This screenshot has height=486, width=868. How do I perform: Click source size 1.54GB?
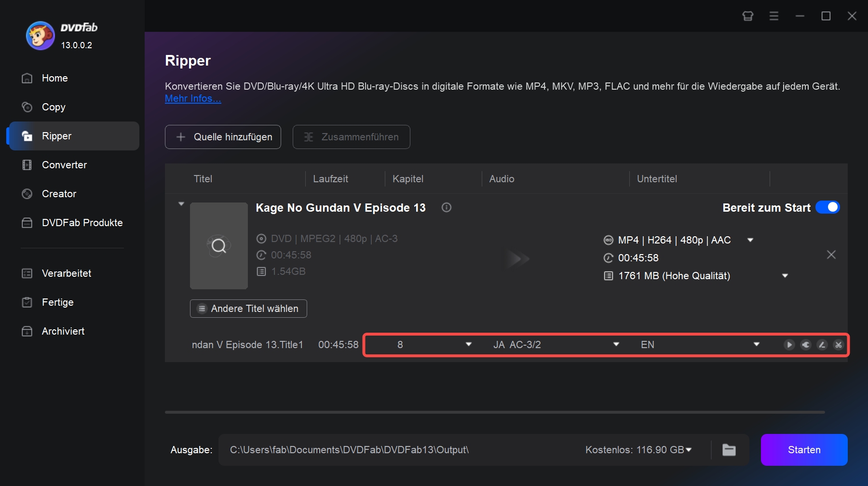coord(288,271)
